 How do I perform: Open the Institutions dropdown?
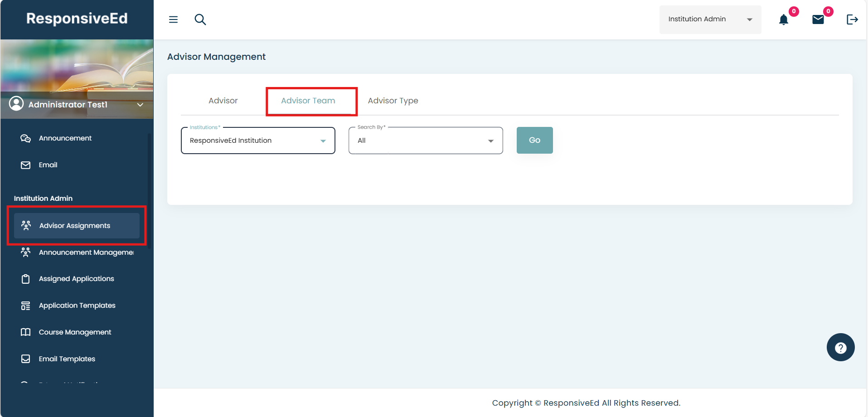258,141
